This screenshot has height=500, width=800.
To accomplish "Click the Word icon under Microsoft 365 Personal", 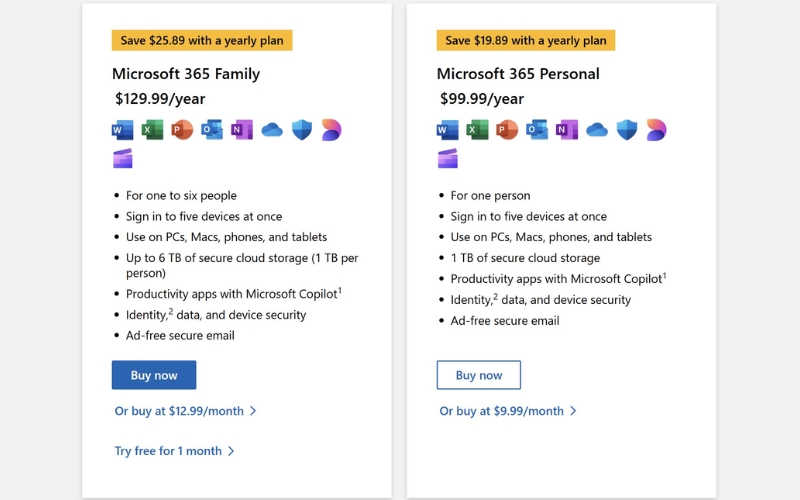I will pyautogui.click(x=447, y=130).
